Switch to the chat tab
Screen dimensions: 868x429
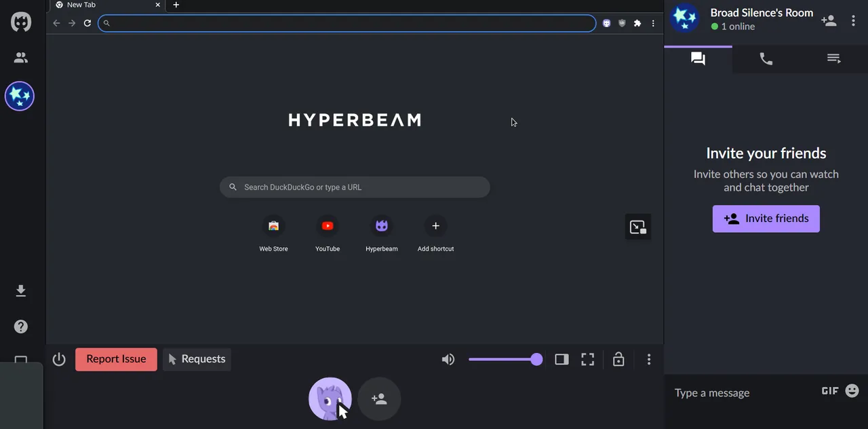coord(698,59)
